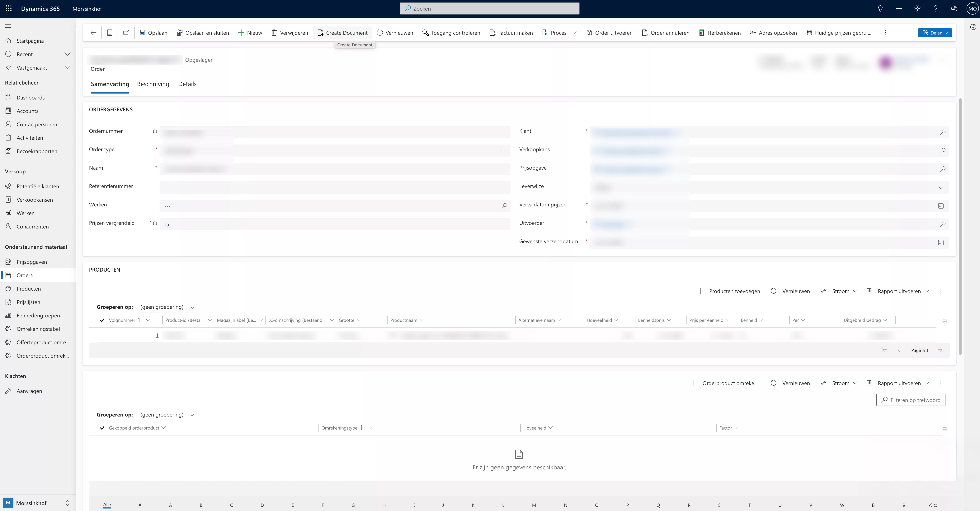Expand the Proces dropdown
980x511 pixels.
574,32
